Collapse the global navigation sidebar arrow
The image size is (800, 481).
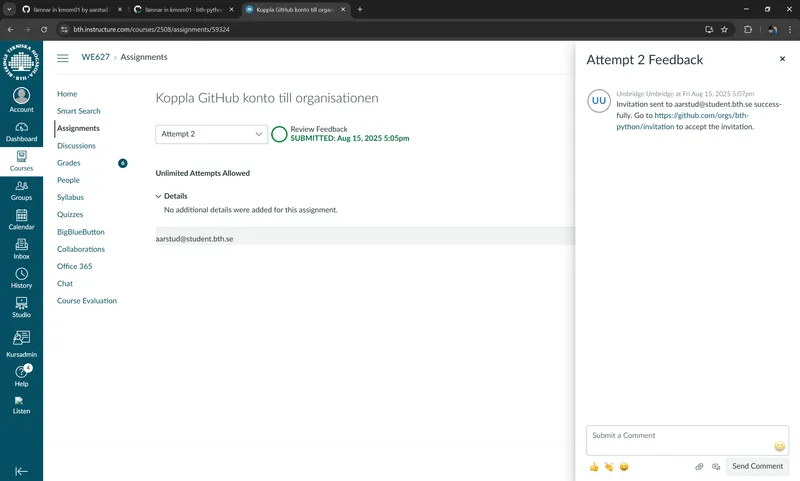[21, 471]
